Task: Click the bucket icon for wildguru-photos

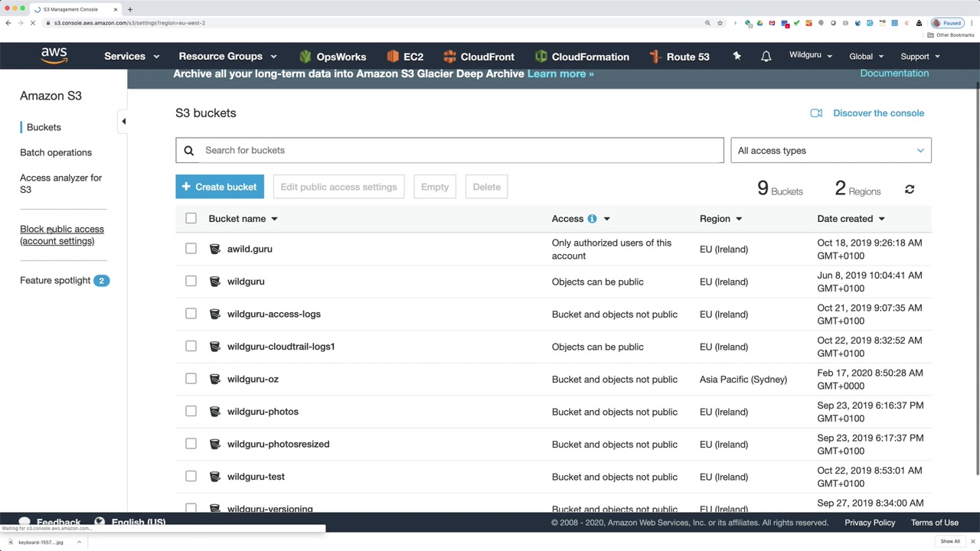Action: 214,412
